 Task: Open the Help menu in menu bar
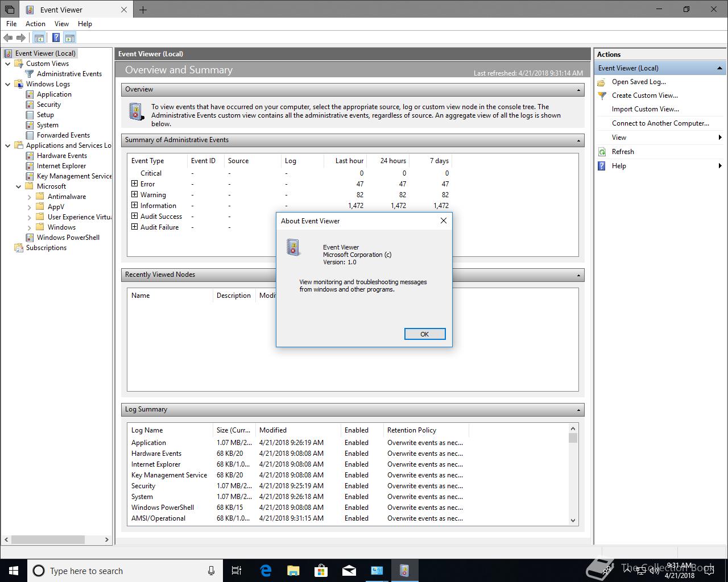tap(85, 24)
